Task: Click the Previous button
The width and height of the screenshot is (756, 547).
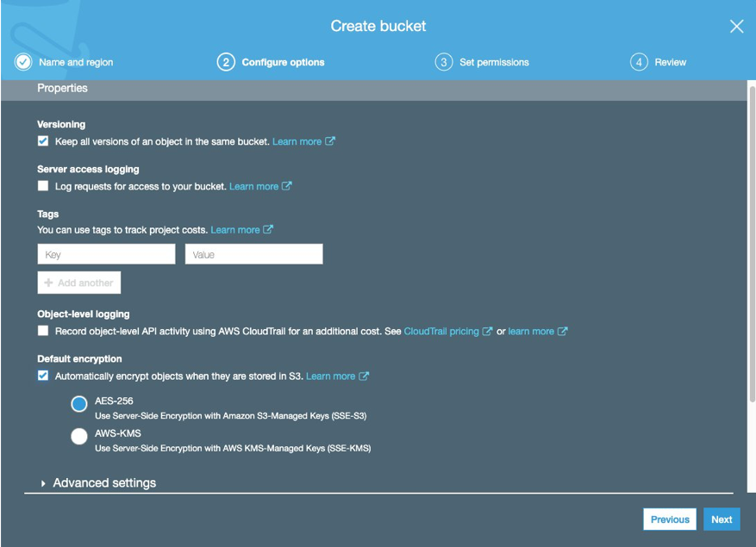Action: 670,519
